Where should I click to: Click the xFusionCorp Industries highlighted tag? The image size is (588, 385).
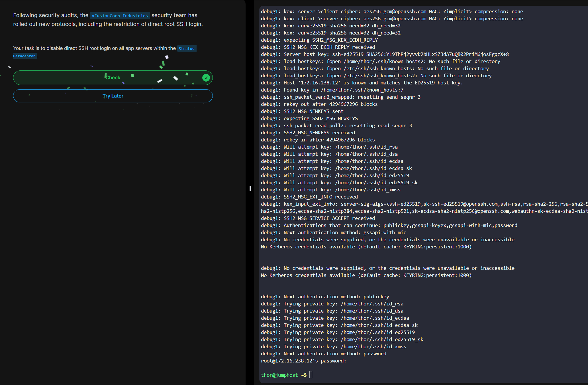(x=120, y=16)
